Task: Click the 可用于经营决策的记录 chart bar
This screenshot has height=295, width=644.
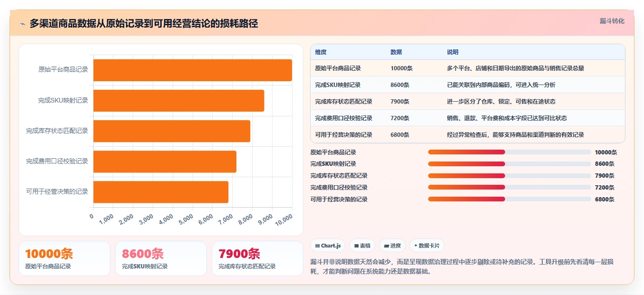Action: [x=161, y=192]
